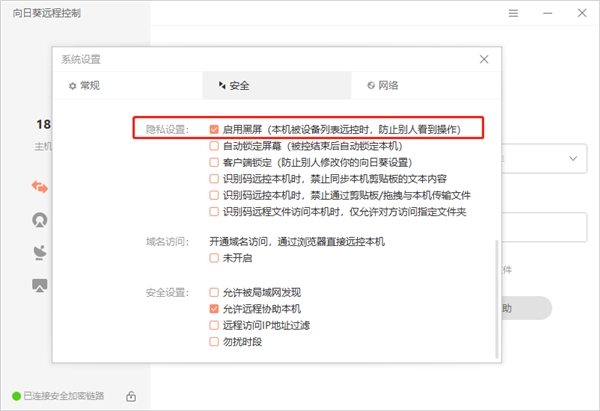This screenshot has height=411, width=600.
Task: Click the 隐私设置 label
Action: [x=167, y=129]
